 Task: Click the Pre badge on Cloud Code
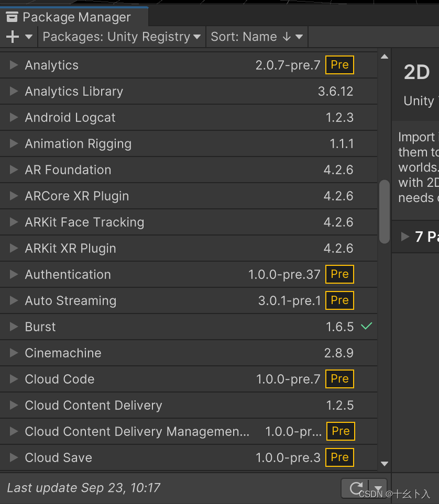click(x=339, y=379)
